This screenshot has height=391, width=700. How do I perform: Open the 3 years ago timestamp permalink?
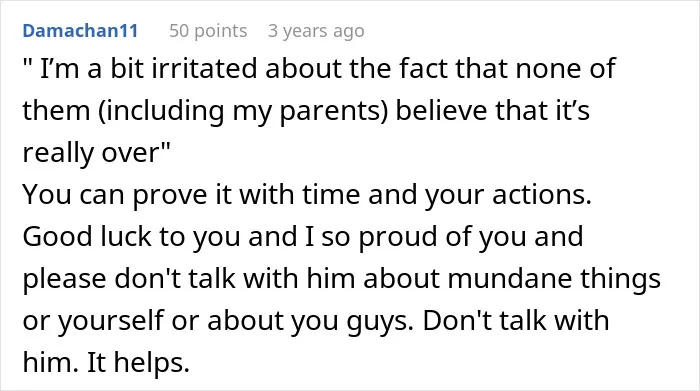point(316,31)
